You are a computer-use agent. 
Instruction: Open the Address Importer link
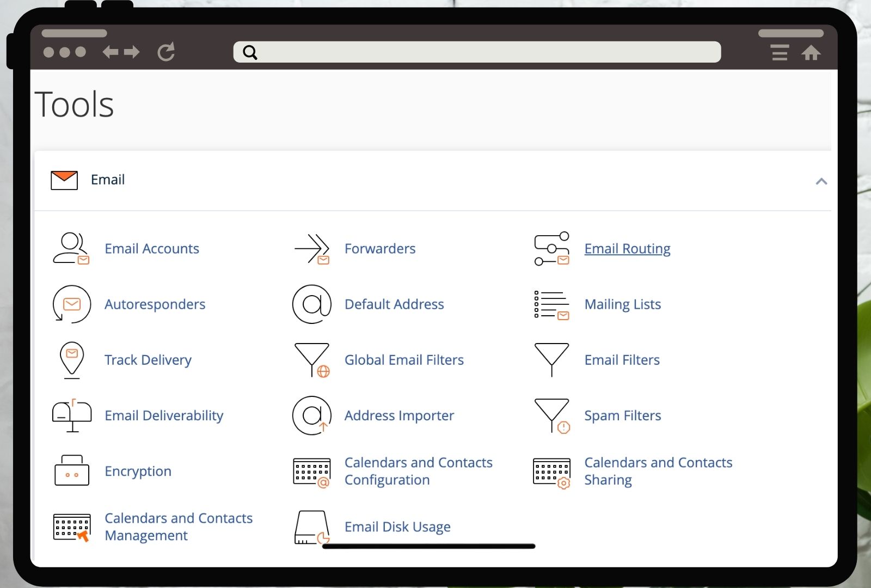pos(399,415)
